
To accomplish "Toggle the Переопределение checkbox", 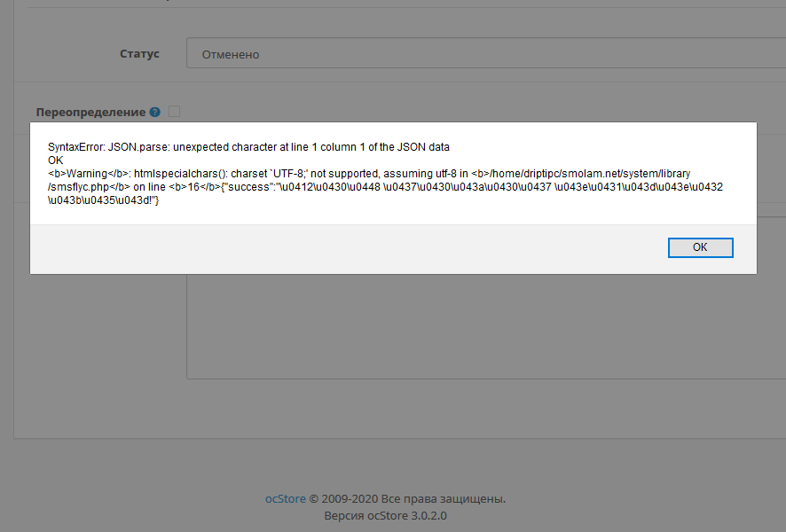I will 175,111.
